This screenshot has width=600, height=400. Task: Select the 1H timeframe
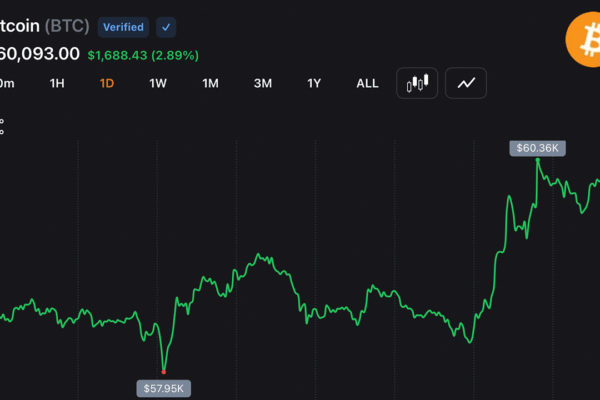point(57,83)
